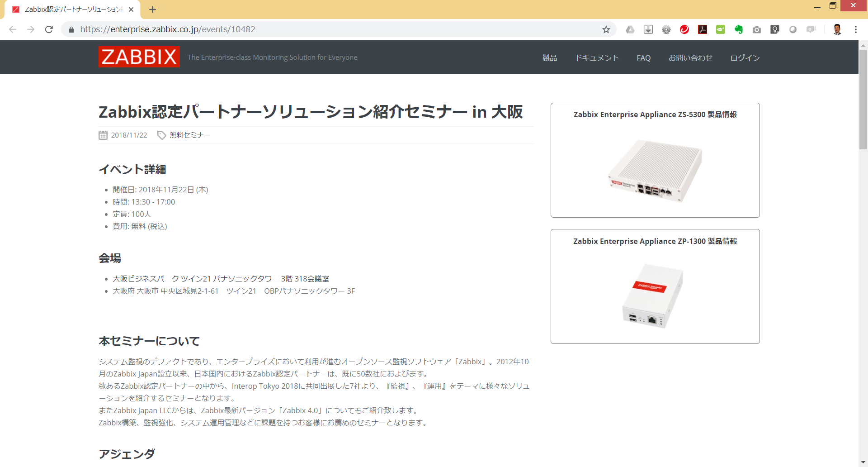Click the red Trend Micro extension
868x467 pixels.
(684, 29)
